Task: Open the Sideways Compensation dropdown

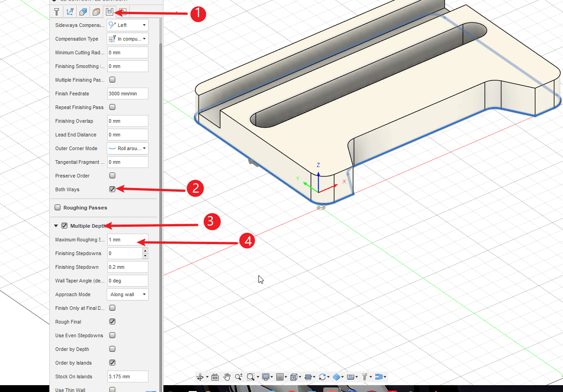Action: [x=127, y=25]
